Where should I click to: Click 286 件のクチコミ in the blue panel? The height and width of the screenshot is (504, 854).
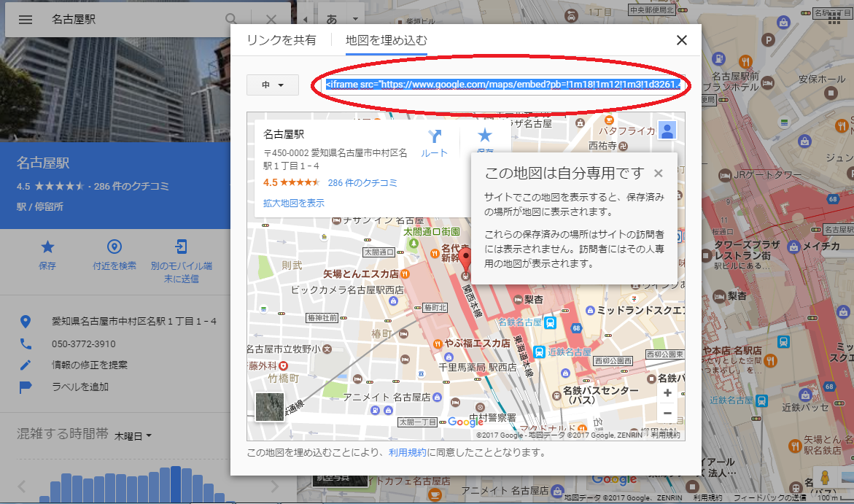(x=131, y=186)
